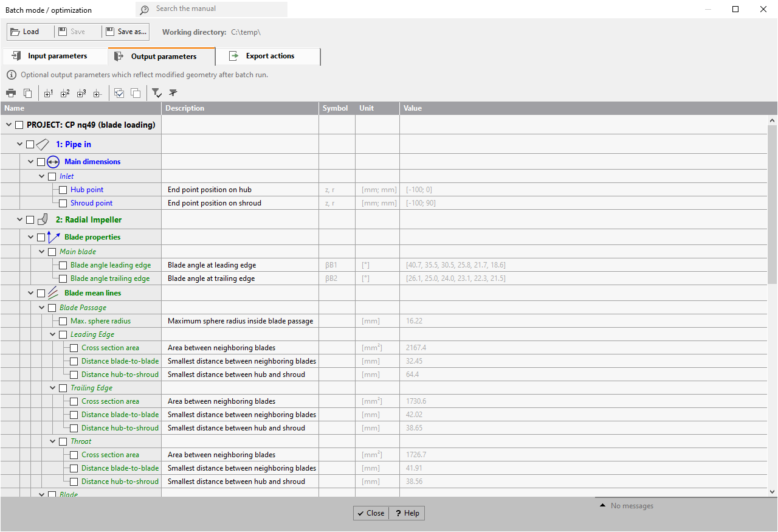Collapse the 2: Radial Impeller node
Image resolution: width=778 pixels, height=532 pixels.
(x=20, y=219)
